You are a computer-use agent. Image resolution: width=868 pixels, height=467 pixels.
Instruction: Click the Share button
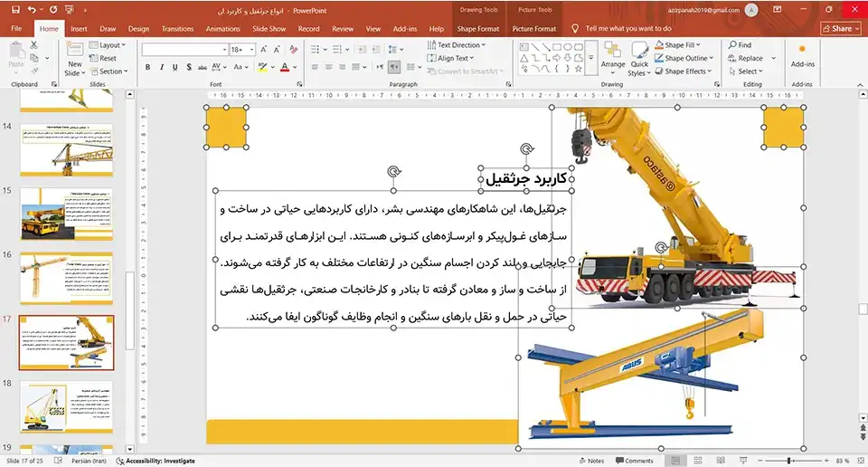point(840,28)
